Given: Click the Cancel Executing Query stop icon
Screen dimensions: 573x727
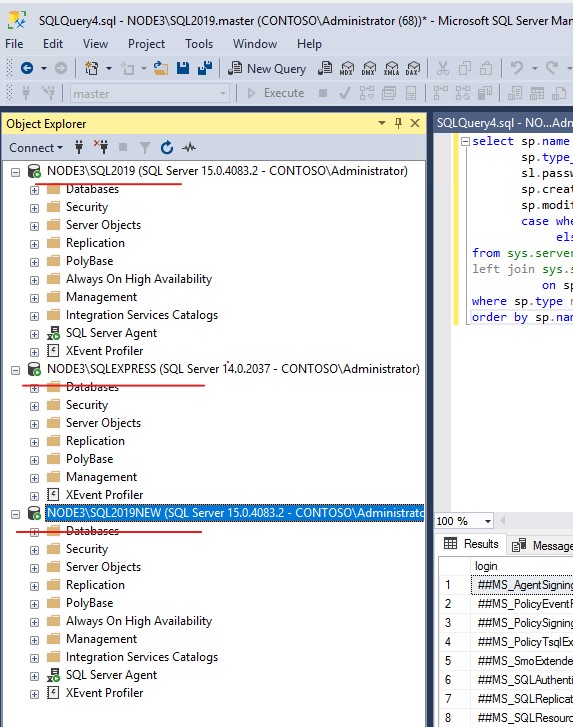Looking at the screenshot, I should (x=323, y=93).
